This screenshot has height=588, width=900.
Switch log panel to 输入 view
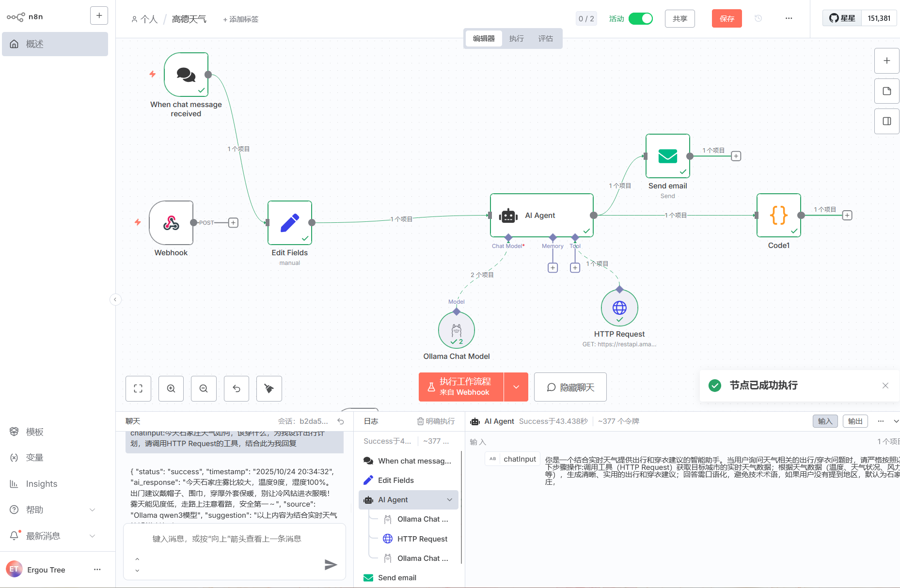tap(825, 421)
